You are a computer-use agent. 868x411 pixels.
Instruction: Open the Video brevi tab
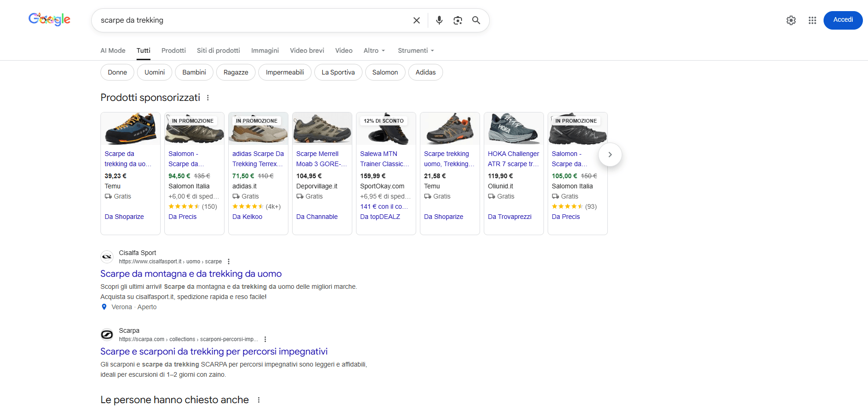[x=307, y=50]
